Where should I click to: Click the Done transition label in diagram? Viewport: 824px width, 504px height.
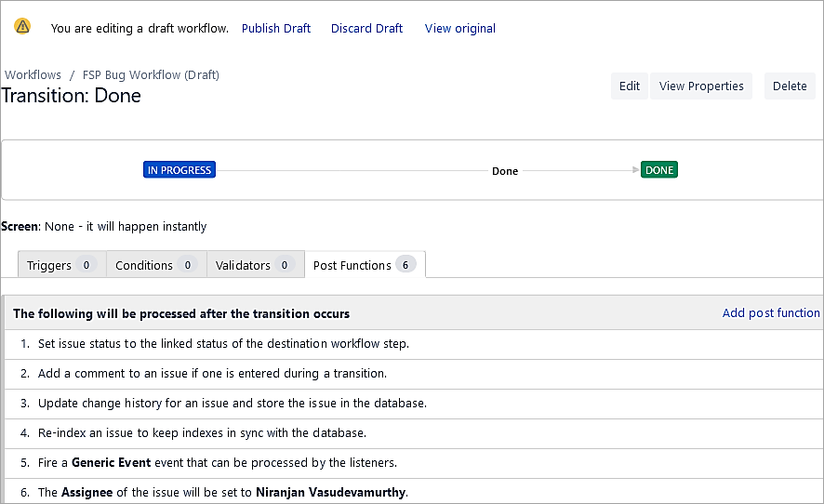(505, 171)
